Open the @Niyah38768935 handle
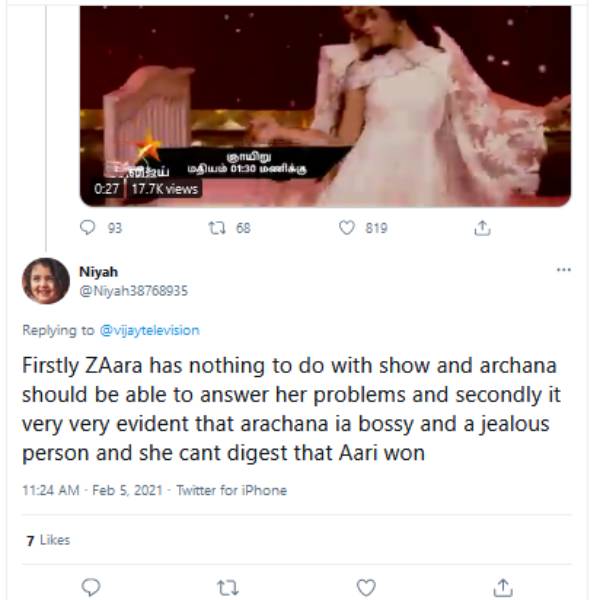 tap(132, 290)
